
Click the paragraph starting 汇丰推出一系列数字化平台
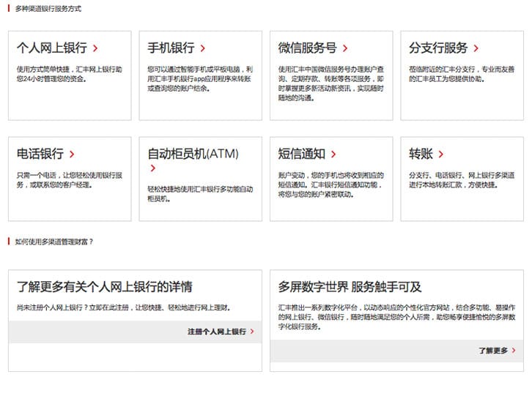pyautogui.click(x=396, y=317)
